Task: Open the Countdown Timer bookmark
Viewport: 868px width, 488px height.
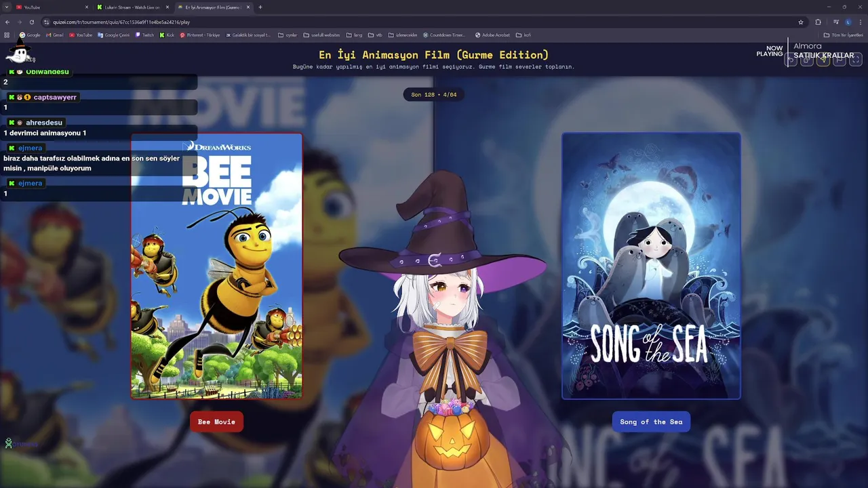Action: point(444,35)
